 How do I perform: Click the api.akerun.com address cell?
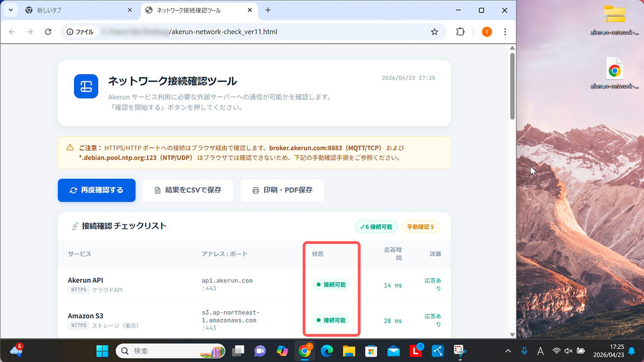point(227,284)
